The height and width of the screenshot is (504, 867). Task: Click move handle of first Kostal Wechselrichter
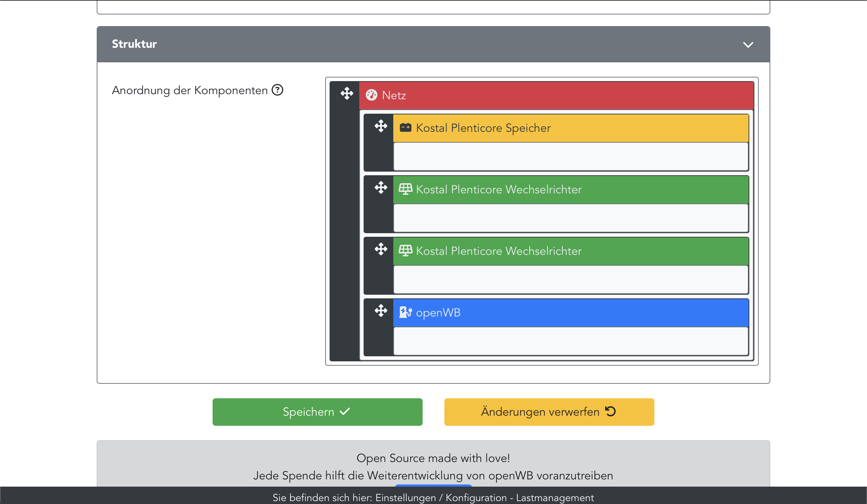pos(381,188)
